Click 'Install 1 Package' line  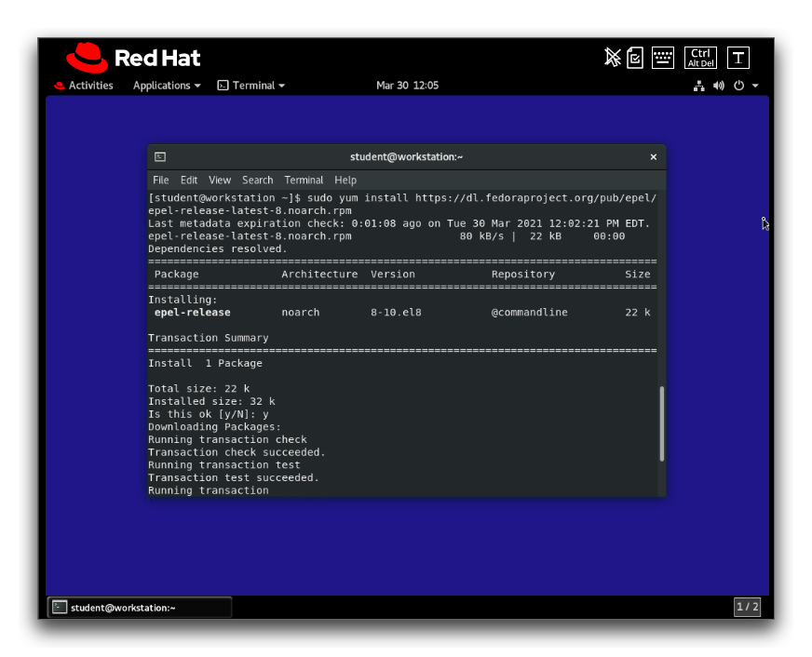(x=205, y=363)
